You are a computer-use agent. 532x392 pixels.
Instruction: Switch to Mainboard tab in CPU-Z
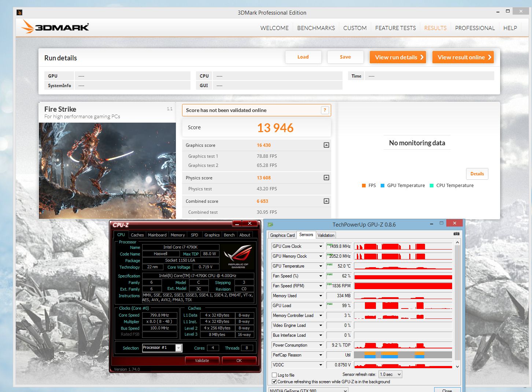[x=157, y=235]
